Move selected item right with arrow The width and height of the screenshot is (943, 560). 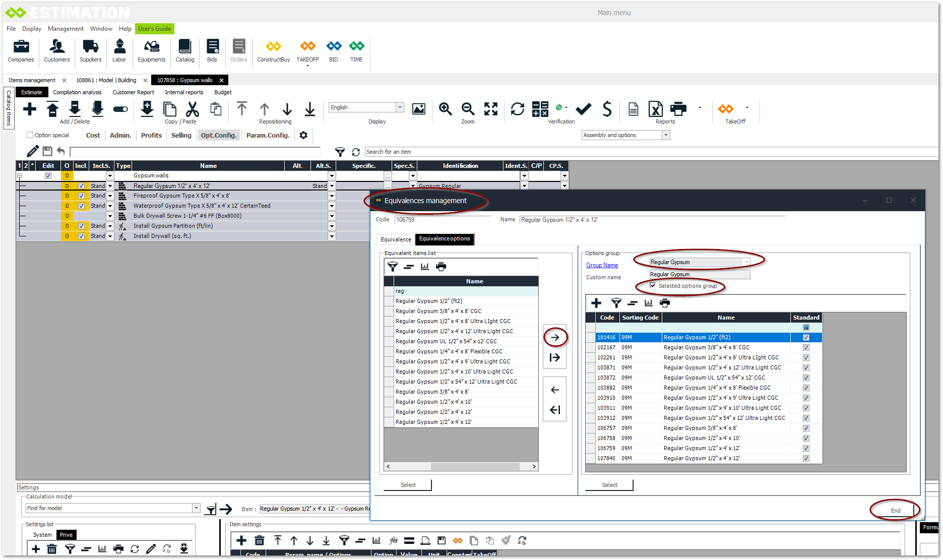click(x=555, y=338)
